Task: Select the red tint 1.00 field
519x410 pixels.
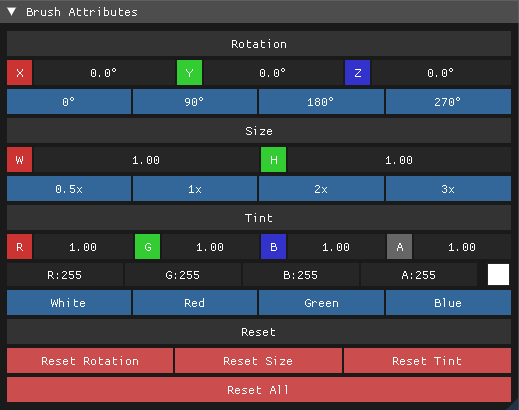Action: pos(83,247)
